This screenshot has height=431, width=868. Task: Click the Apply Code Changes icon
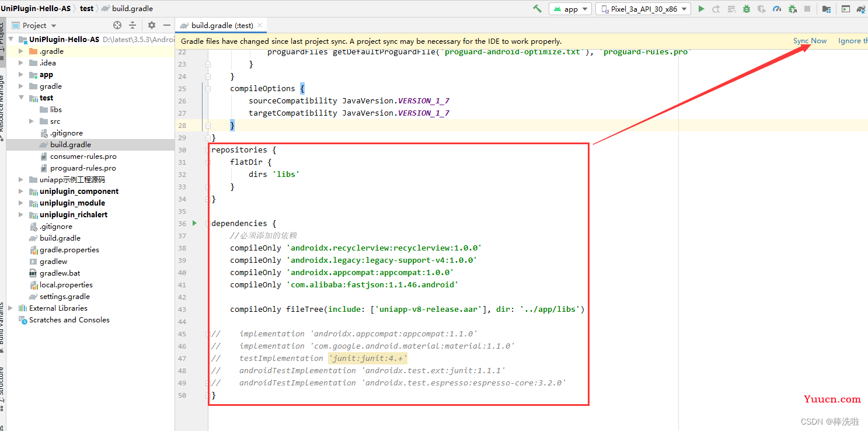tap(731, 9)
